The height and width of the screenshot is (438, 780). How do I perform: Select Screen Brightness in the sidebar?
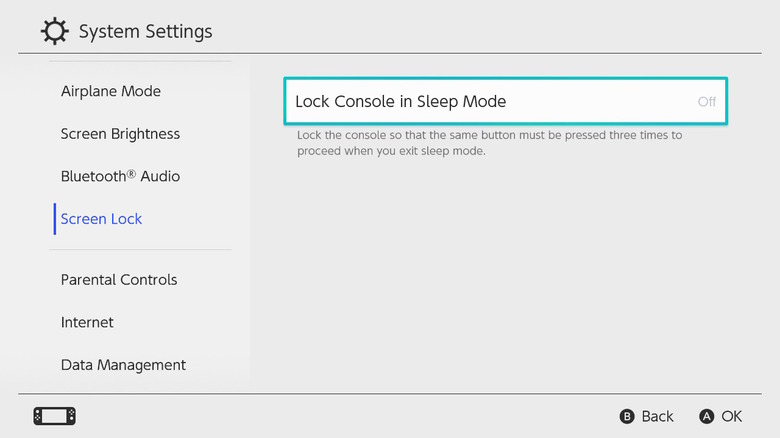[x=120, y=134]
